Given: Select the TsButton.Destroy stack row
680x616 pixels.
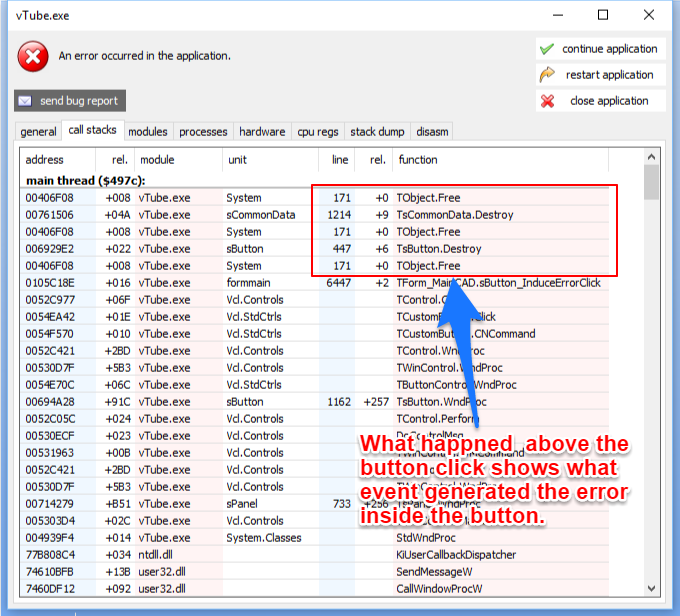Looking at the screenshot, I should point(438,249).
